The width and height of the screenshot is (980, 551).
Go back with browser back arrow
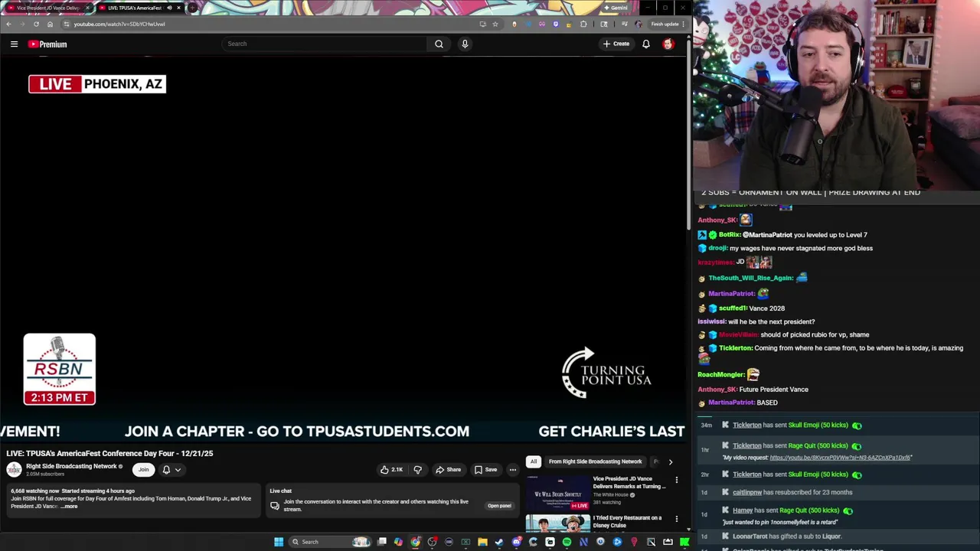tap(8, 24)
